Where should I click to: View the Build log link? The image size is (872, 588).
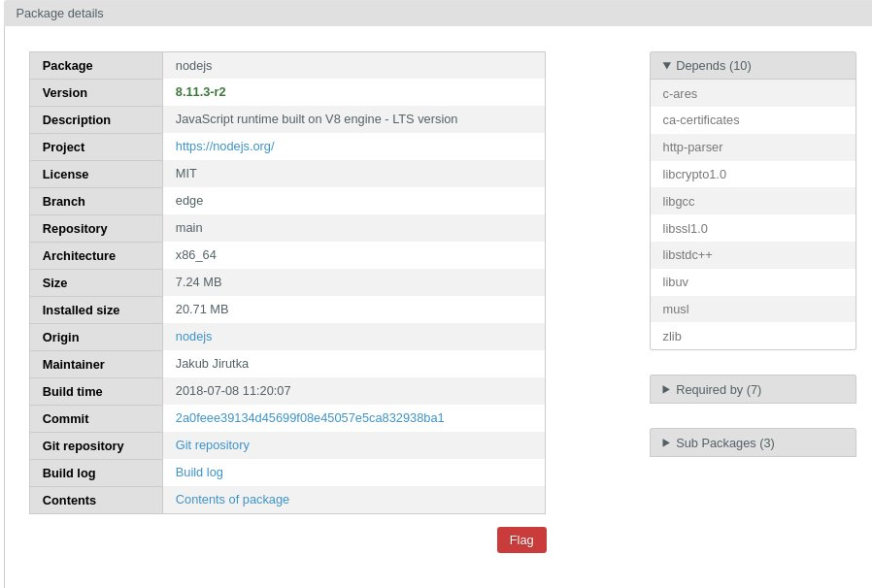(199, 473)
